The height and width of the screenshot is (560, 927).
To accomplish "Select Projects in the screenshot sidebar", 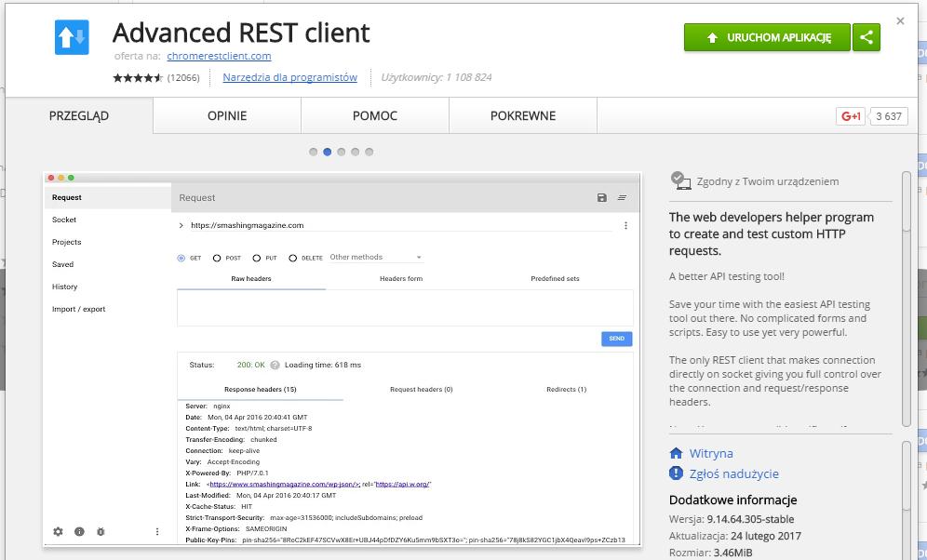I will (x=67, y=242).
